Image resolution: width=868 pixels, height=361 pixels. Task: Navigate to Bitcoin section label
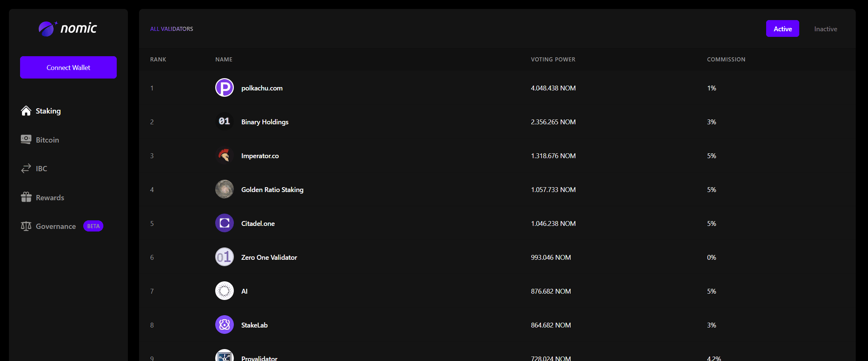(47, 140)
